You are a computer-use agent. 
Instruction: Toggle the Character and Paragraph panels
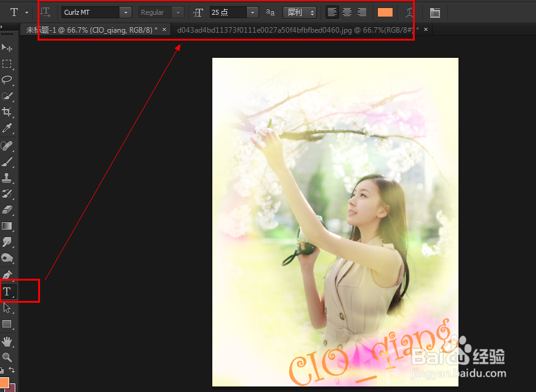coord(435,13)
